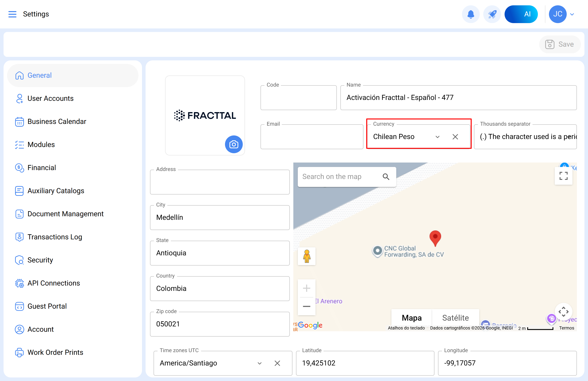
Task: Open the hamburger navigation menu
Action: (x=12, y=14)
